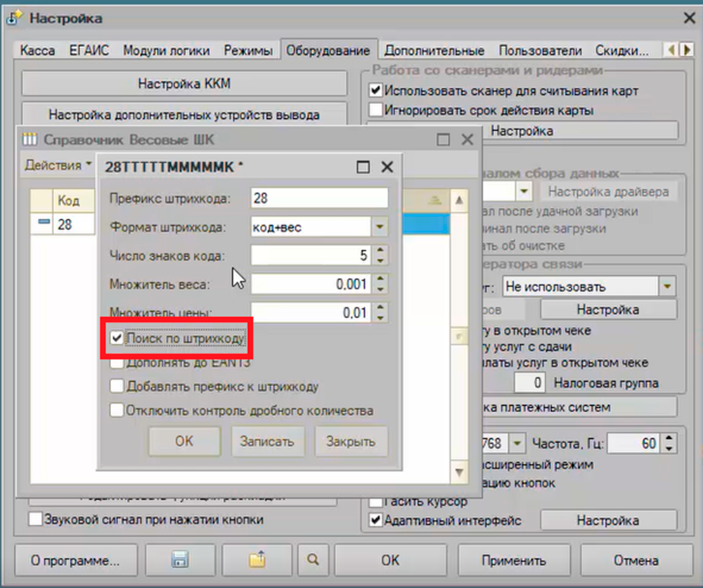Enable Добавлять префикс к штрихкоду
Viewport: 703px width, 588px height.
pos(117,386)
